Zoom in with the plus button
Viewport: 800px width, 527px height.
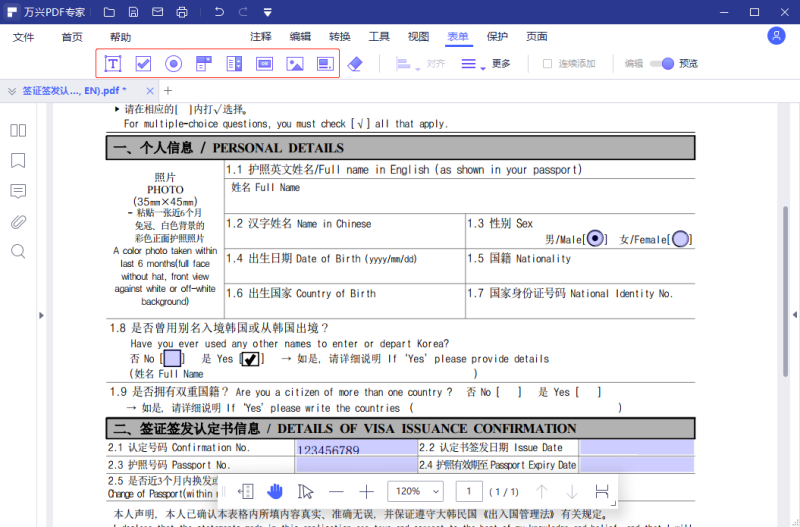[366, 492]
